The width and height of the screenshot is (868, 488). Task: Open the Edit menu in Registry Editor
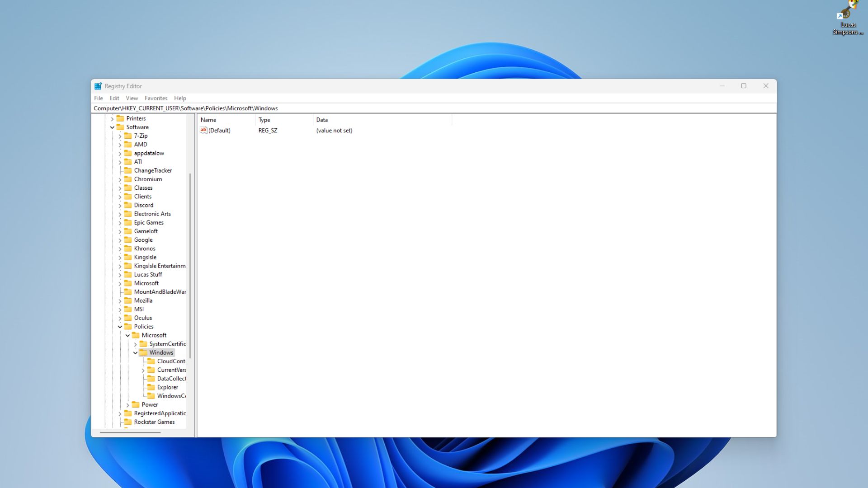114,98
